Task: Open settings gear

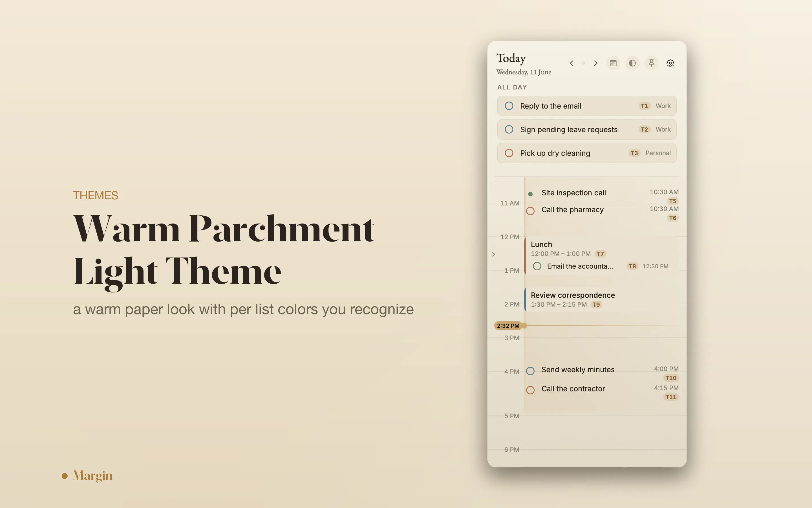Action: 670,63
